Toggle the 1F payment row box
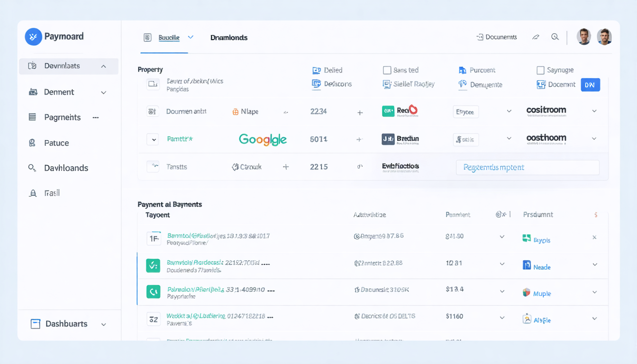637x364 pixels. (x=154, y=239)
